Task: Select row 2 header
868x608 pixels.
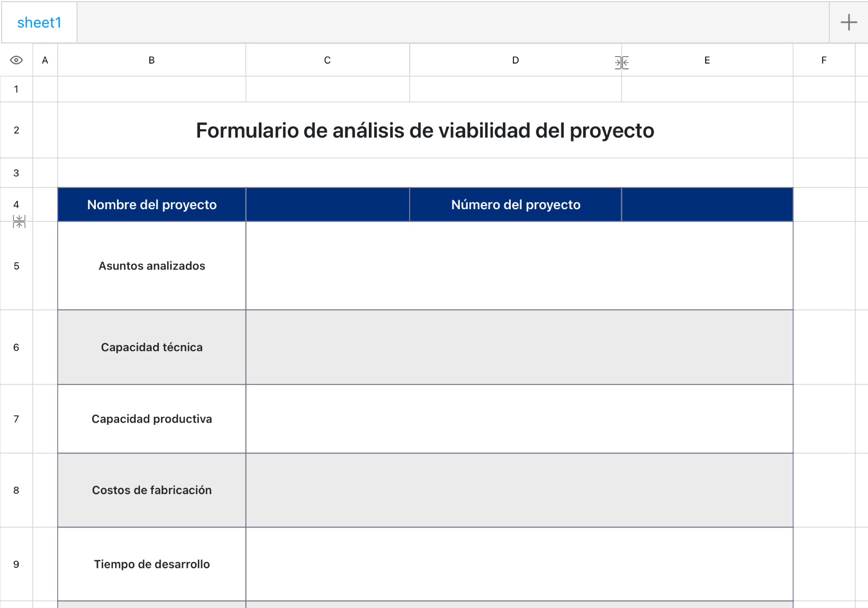Action: (x=16, y=130)
